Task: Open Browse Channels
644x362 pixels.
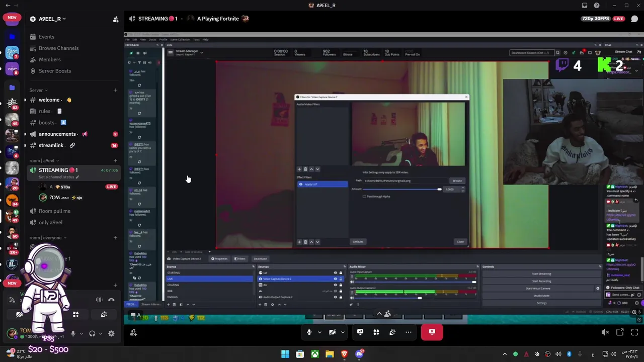Action: [x=58, y=48]
